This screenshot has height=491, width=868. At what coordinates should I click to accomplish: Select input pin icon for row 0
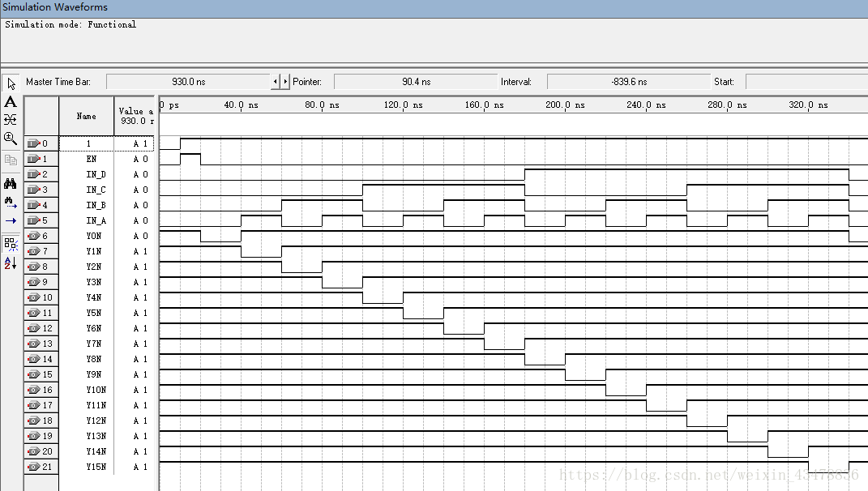coord(34,143)
